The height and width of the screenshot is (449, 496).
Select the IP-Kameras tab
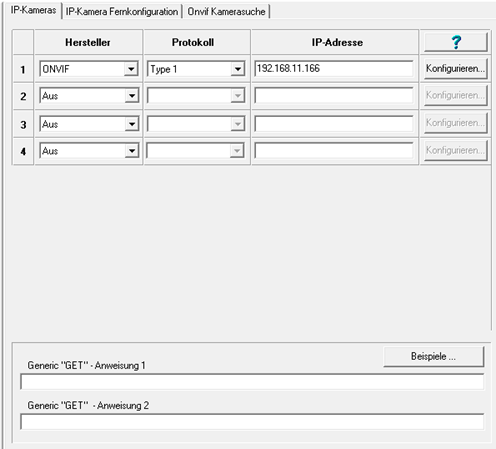click(33, 10)
